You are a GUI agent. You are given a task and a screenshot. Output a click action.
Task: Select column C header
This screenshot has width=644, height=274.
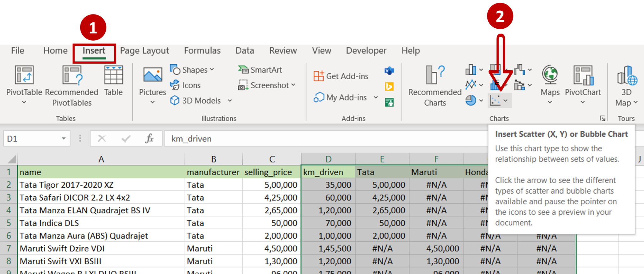point(272,159)
